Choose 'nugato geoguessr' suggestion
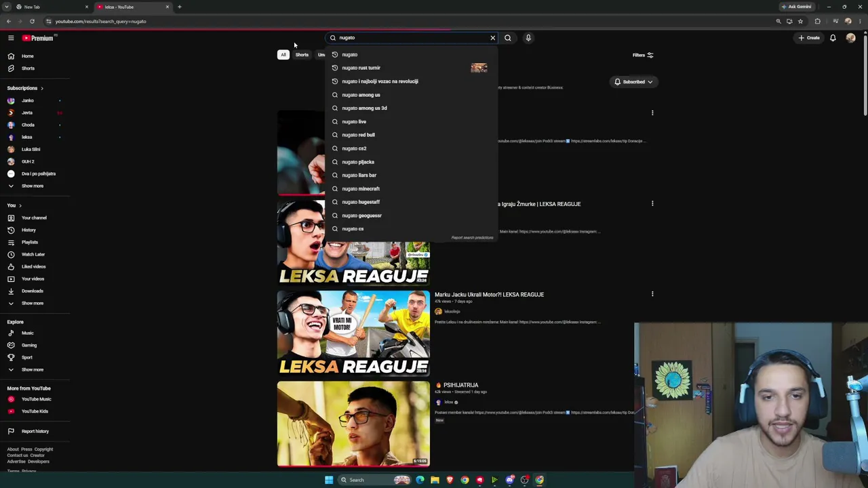Screen dimensions: 868x488 pyautogui.click(x=411, y=216)
